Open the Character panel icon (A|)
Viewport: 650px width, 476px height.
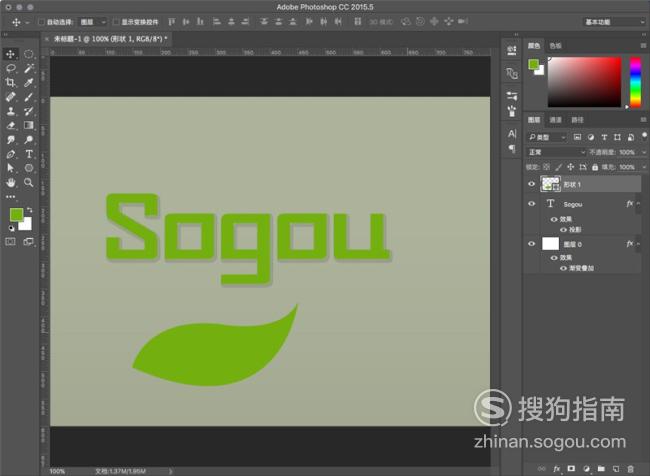pyautogui.click(x=512, y=134)
